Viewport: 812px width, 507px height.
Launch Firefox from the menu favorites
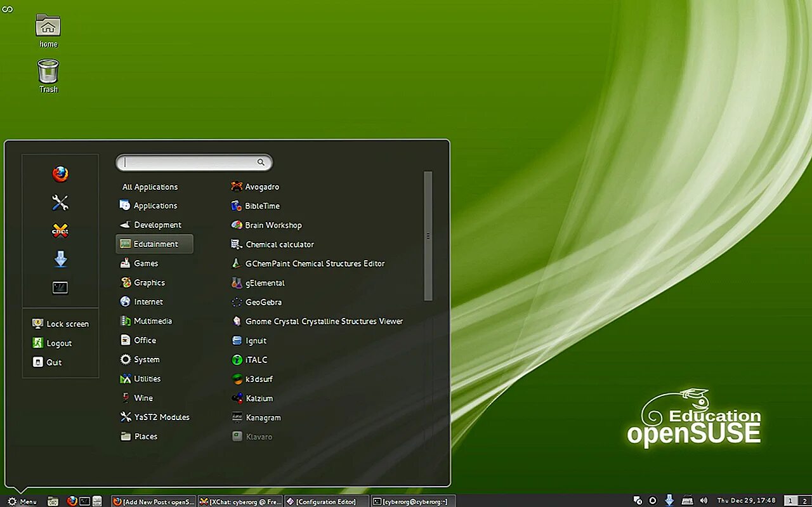click(60, 174)
